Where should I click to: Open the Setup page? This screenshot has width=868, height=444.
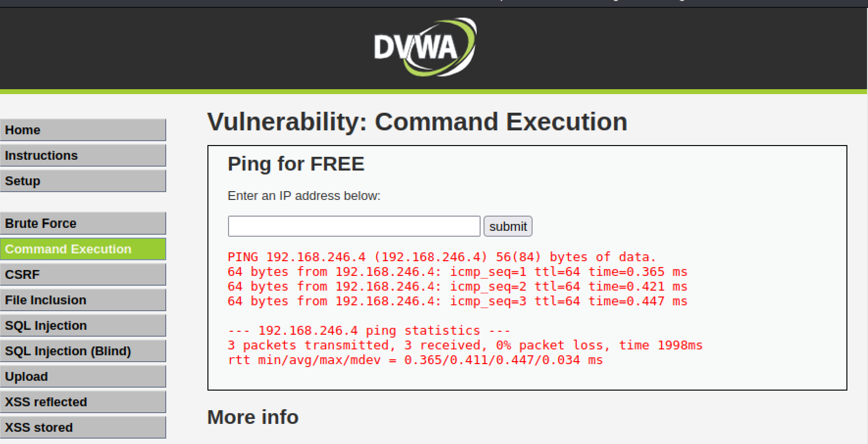[82, 181]
